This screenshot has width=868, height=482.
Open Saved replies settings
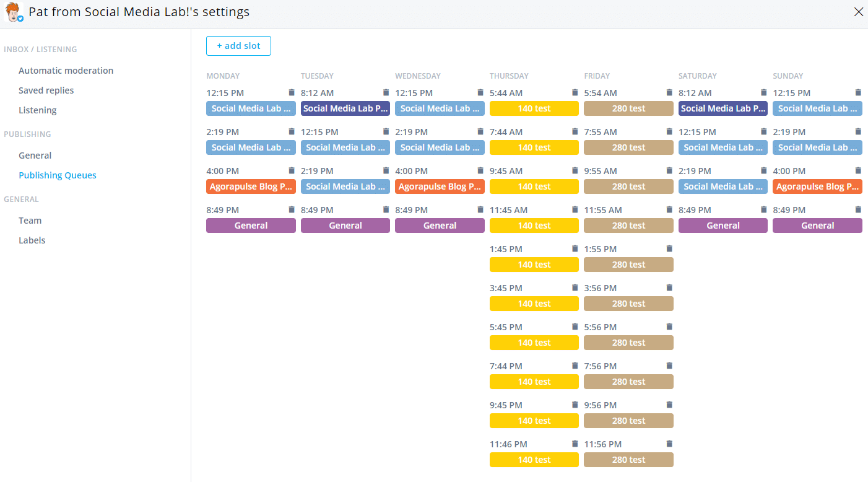(x=46, y=90)
